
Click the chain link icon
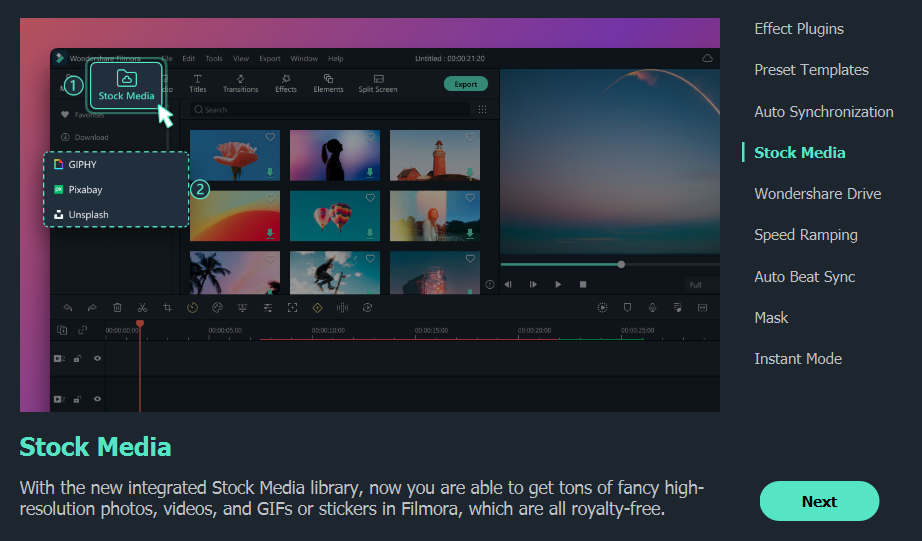pos(82,330)
